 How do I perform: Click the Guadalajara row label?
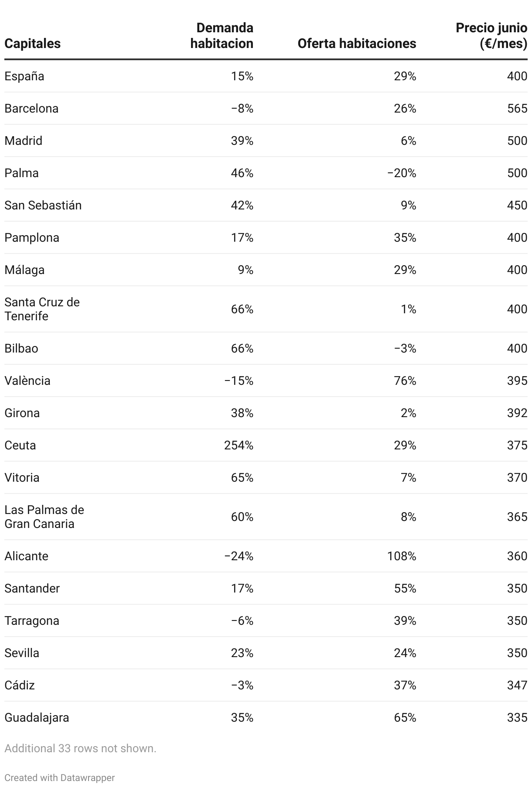(x=37, y=718)
